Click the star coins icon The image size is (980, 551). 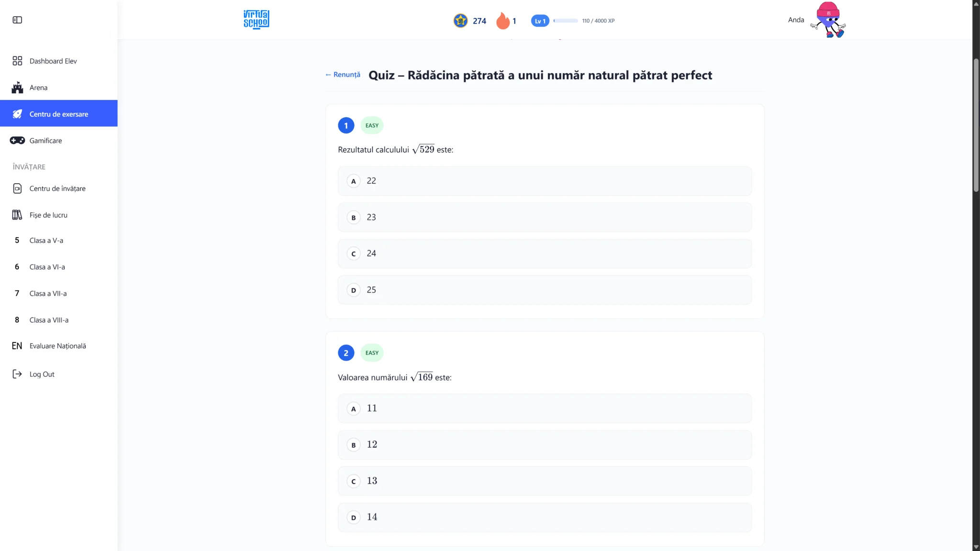[460, 21]
